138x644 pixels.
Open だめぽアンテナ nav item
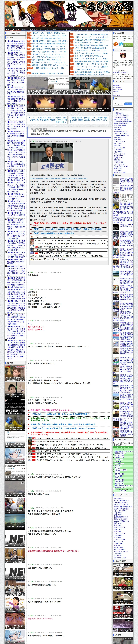(36, 30)
